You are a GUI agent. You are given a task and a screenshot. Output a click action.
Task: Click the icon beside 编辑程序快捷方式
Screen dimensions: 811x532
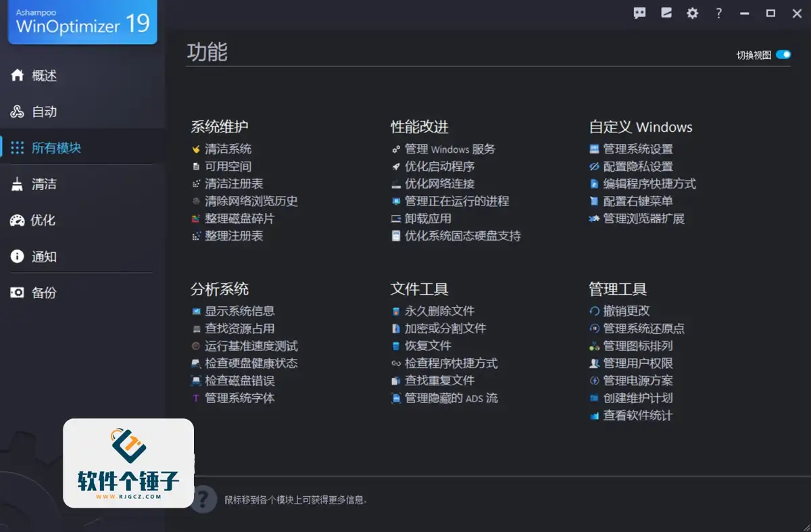coord(595,184)
